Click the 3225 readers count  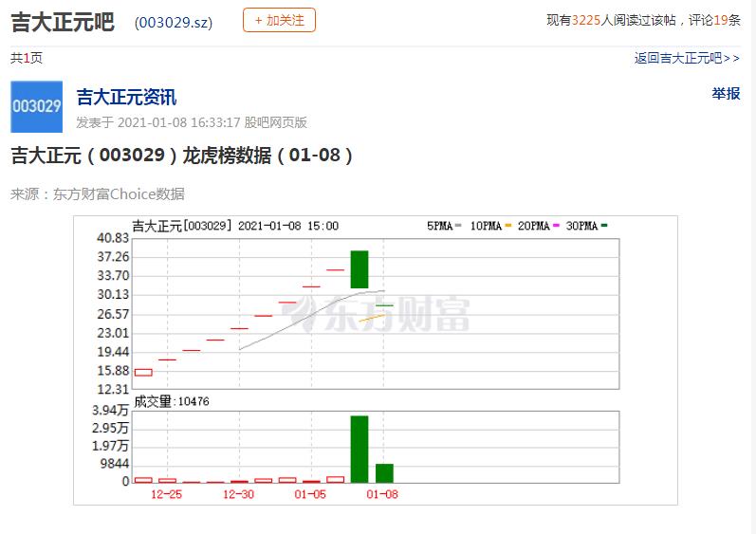(x=586, y=20)
